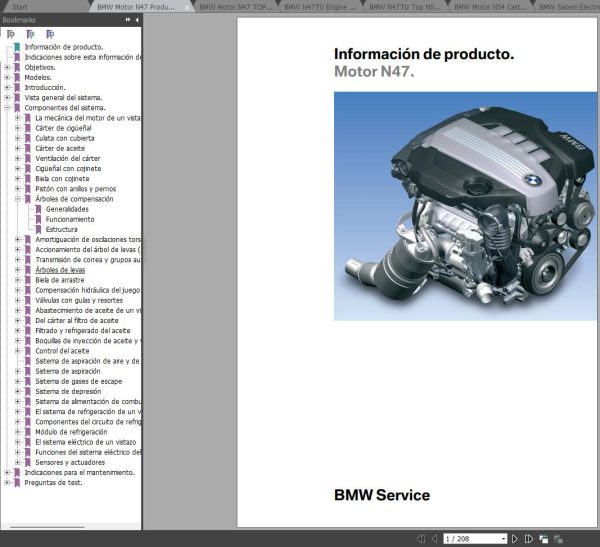Switch to the Start tab
The width and height of the screenshot is (600, 547).
[x=20, y=7]
